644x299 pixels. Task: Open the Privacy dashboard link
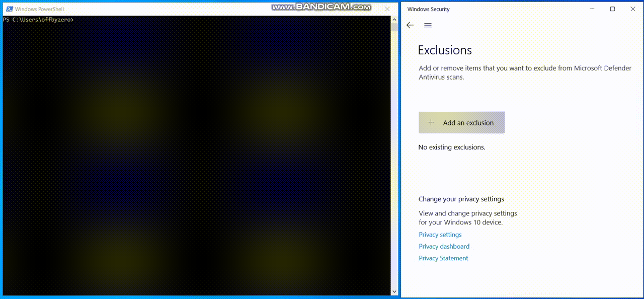pyautogui.click(x=444, y=246)
